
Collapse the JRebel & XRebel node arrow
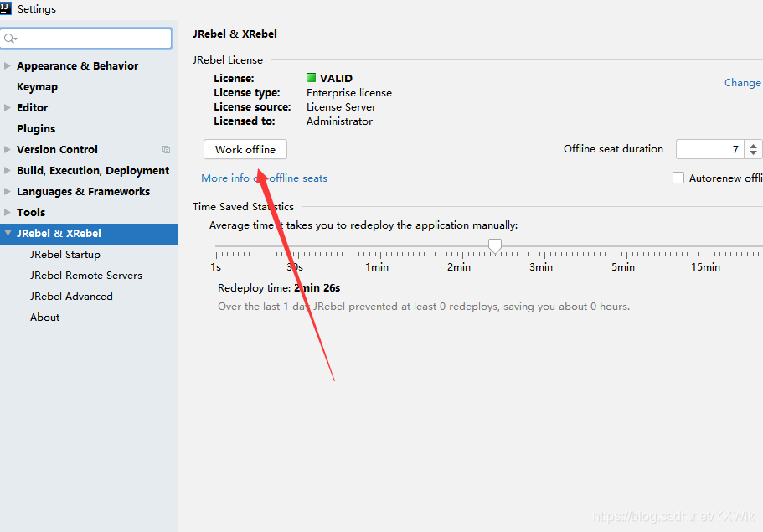click(8, 233)
